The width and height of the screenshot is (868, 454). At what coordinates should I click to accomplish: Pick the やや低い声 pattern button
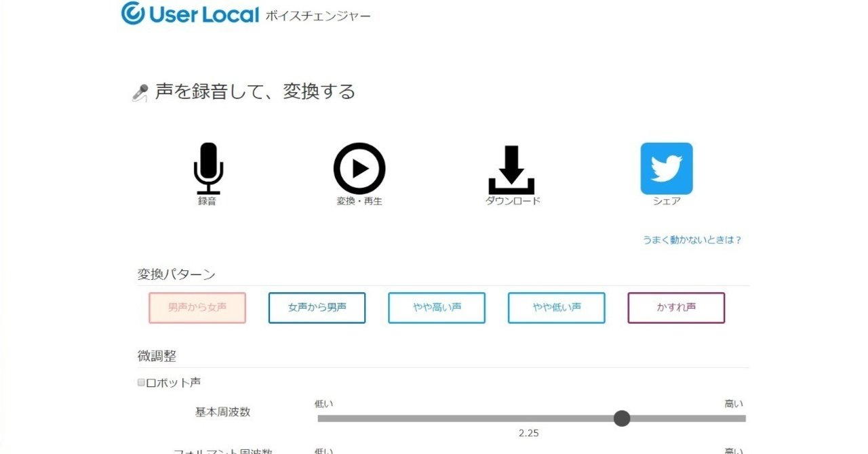pos(556,308)
